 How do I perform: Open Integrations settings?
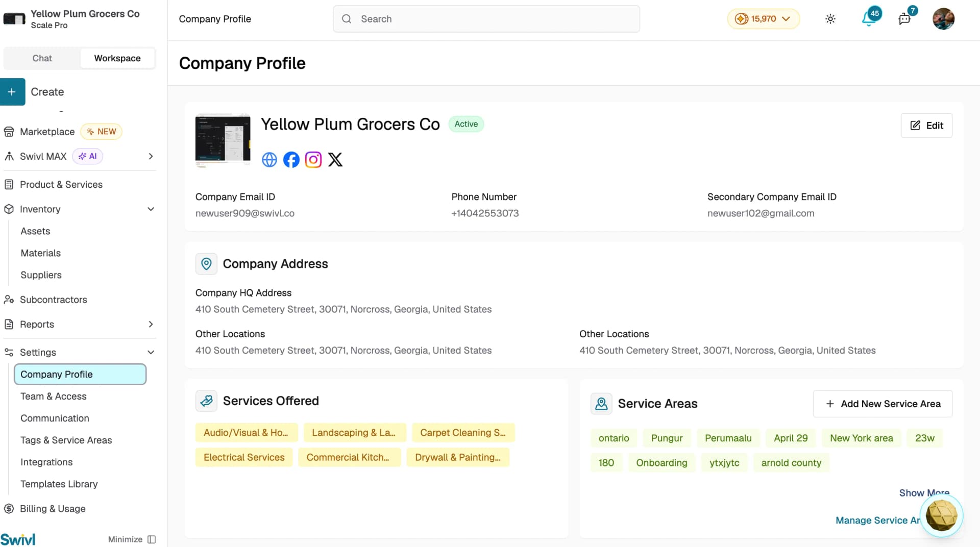(46, 462)
